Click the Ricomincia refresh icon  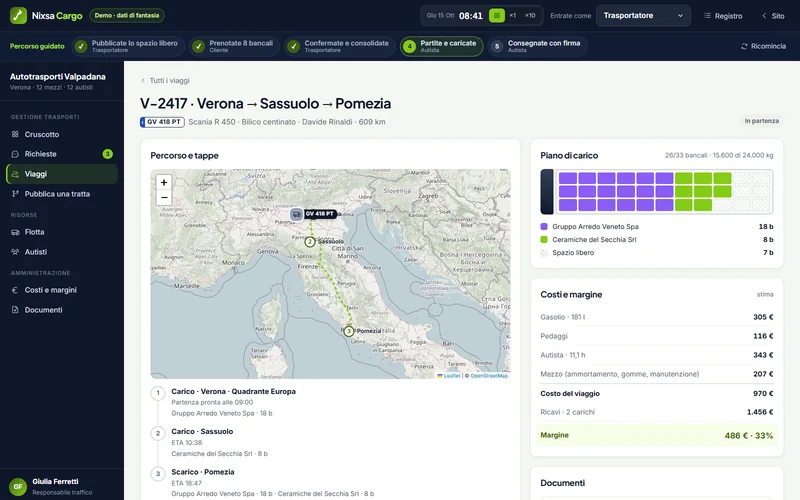pos(744,46)
